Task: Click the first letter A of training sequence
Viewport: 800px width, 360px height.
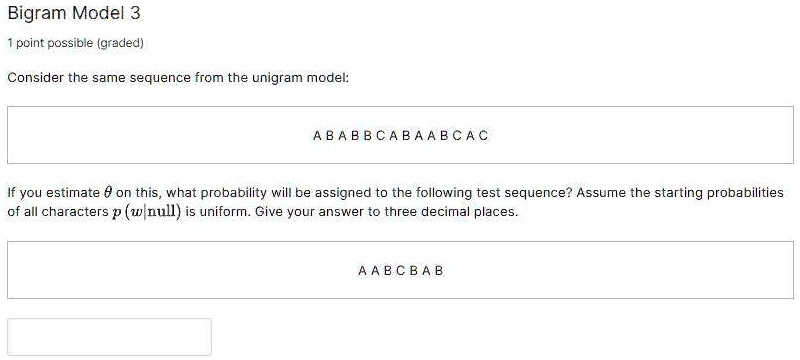Action: 317,136
